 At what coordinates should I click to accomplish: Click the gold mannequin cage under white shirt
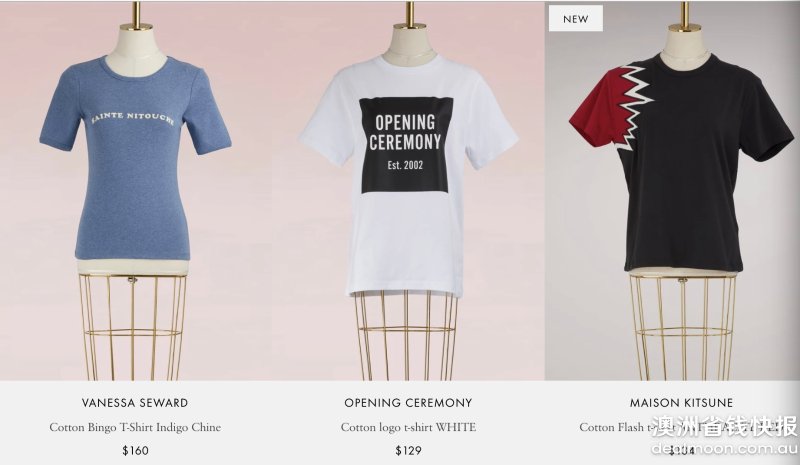tap(407, 336)
